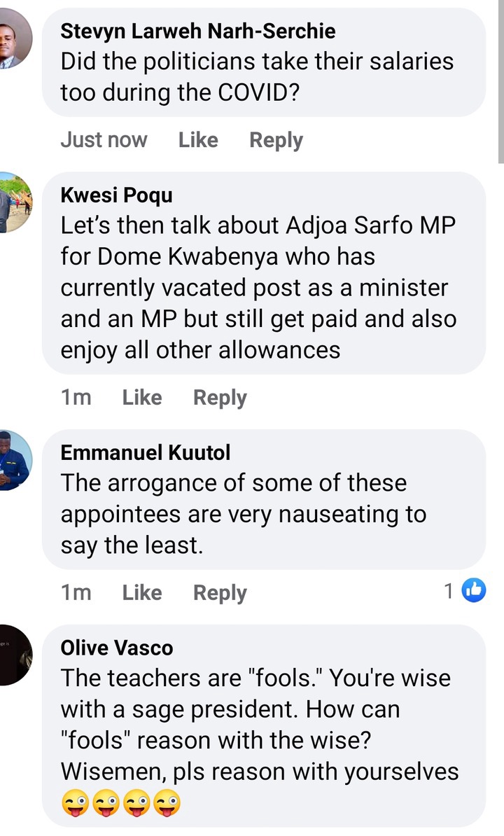Open Stevyn Larweh Narh-Serchie name link
This screenshot has width=504, height=836.
point(198,31)
